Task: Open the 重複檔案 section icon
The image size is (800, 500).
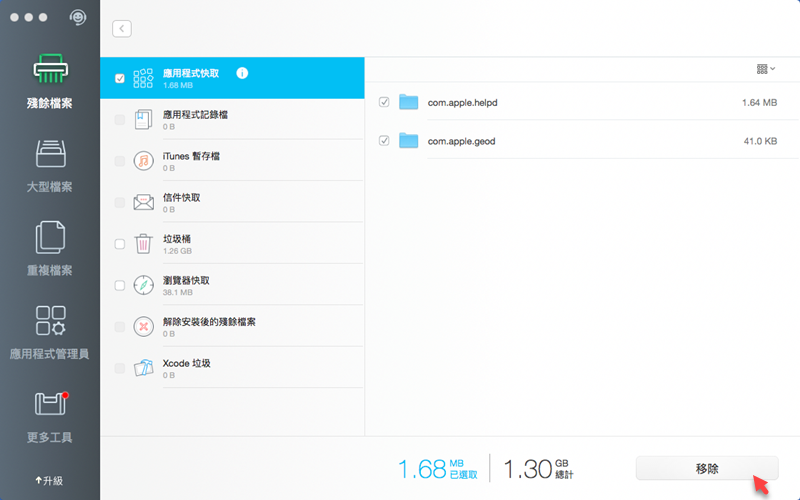Action: pos(49,237)
